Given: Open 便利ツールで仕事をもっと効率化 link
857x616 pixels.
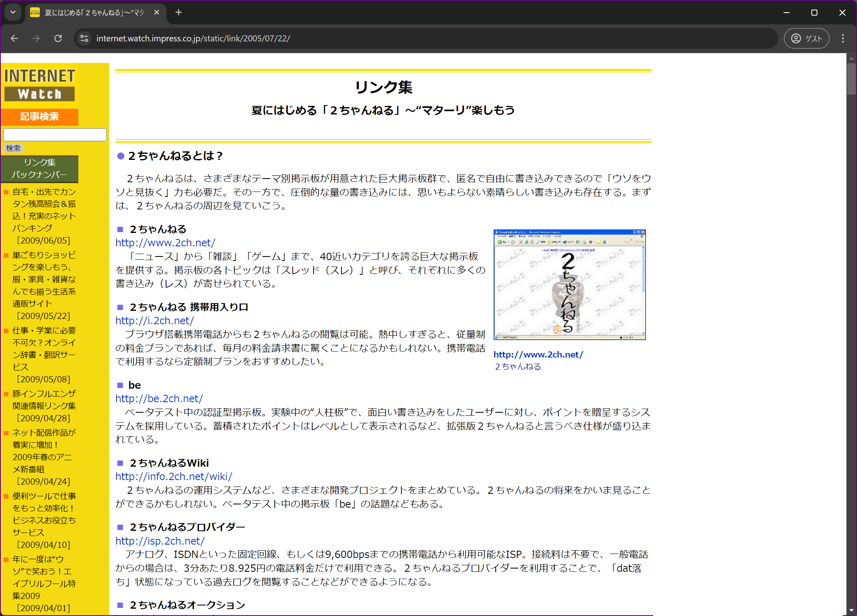Looking at the screenshot, I should pyautogui.click(x=44, y=514).
